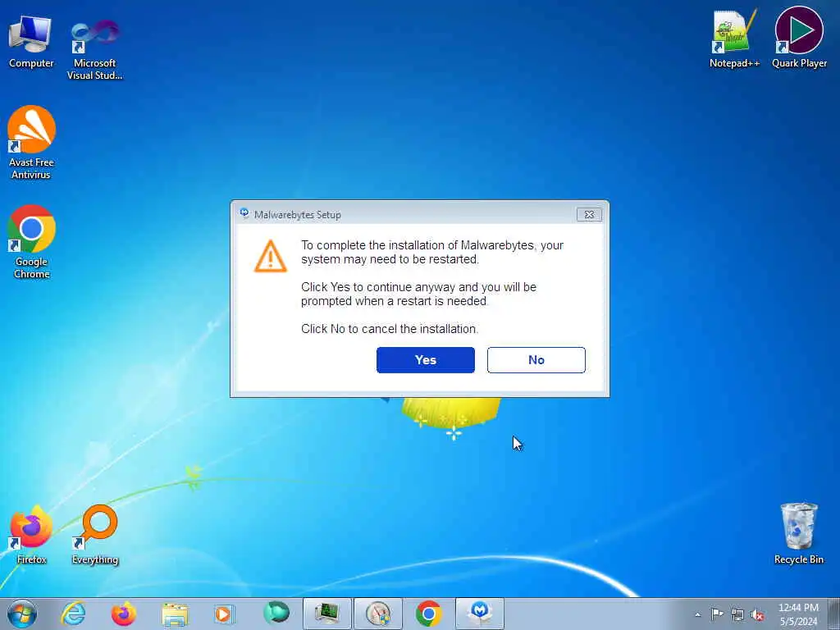Screen dimensions: 840x630
Task: Switch to the gauge app taskbar button
Action: [377, 614]
